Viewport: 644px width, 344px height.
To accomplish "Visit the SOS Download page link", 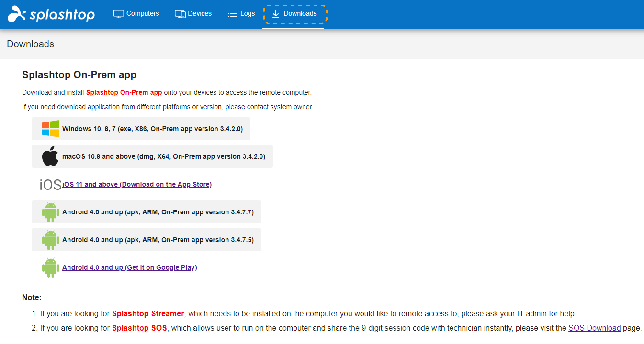I will pos(595,328).
